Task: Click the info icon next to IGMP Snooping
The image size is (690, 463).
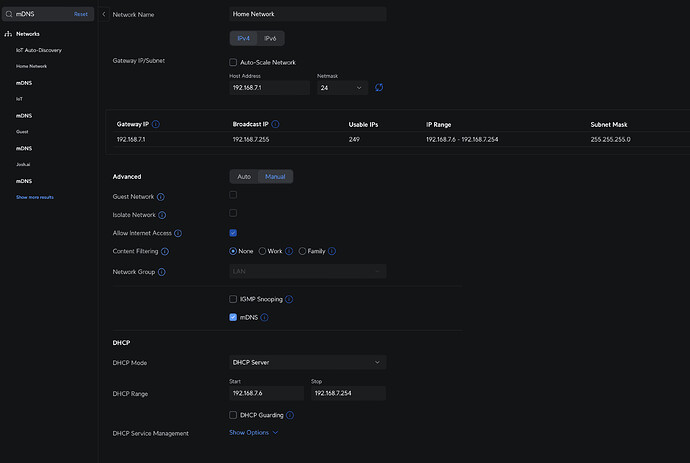Action: click(x=290, y=299)
